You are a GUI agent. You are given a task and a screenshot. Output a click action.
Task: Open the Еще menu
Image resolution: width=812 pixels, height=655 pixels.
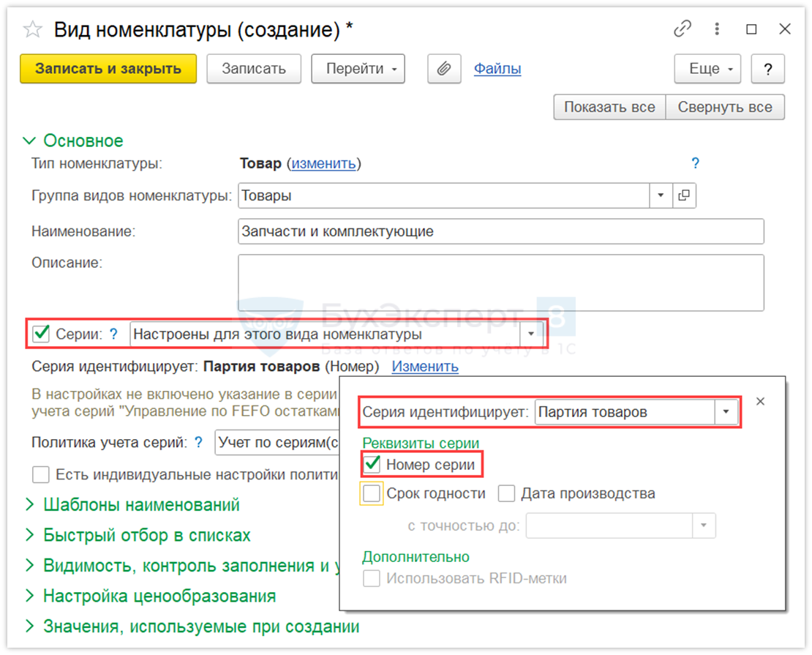pyautogui.click(x=707, y=69)
